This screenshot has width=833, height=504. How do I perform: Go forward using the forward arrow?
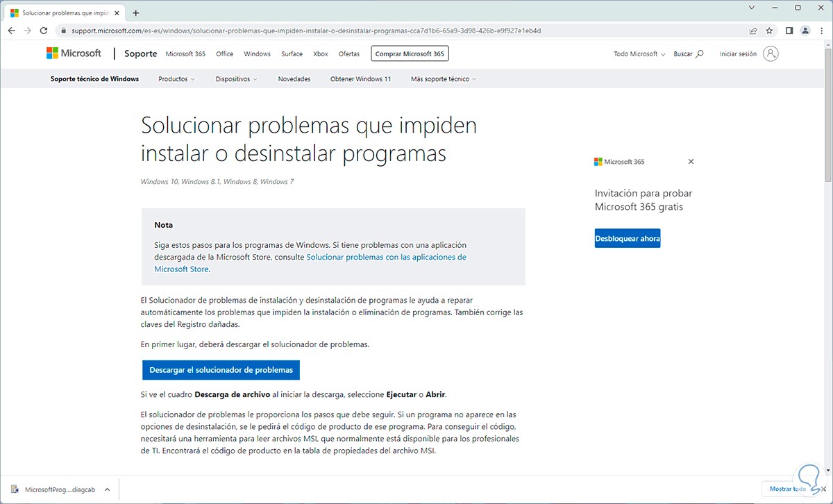[28, 31]
